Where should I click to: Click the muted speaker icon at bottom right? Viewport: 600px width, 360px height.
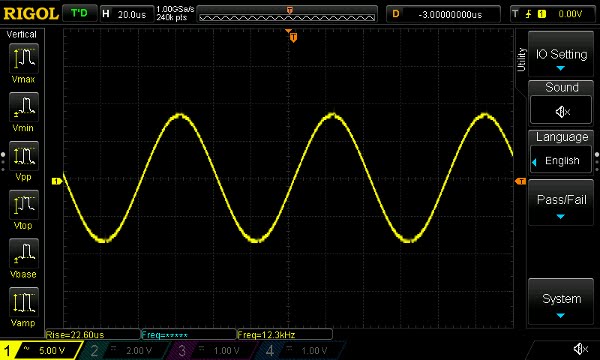point(580,349)
